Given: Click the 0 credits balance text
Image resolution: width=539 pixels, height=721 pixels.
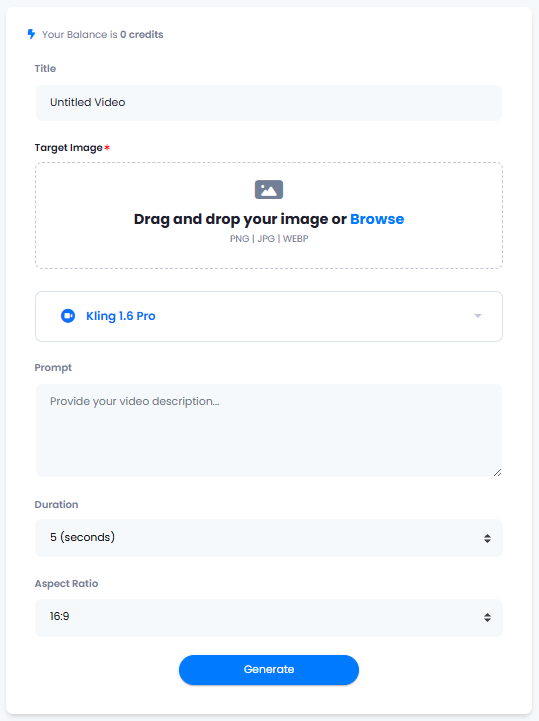Looking at the screenshot, I should [x=142, y=34].
